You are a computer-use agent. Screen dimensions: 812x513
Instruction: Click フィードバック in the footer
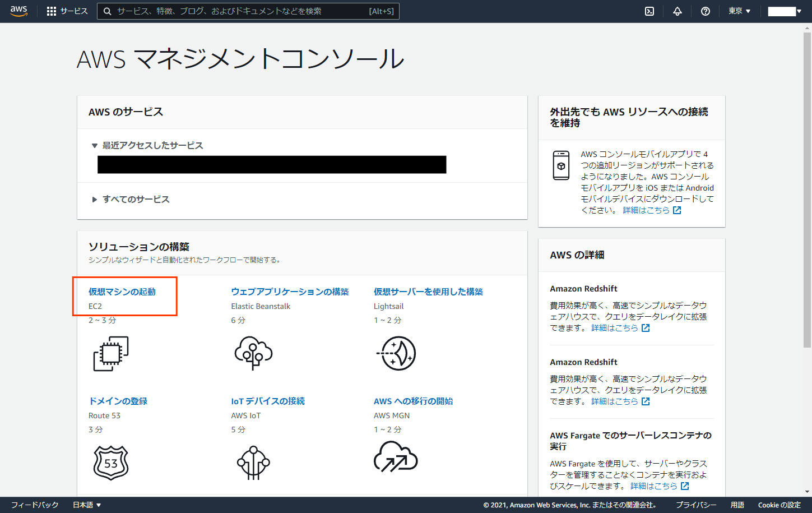pos(35,505)
